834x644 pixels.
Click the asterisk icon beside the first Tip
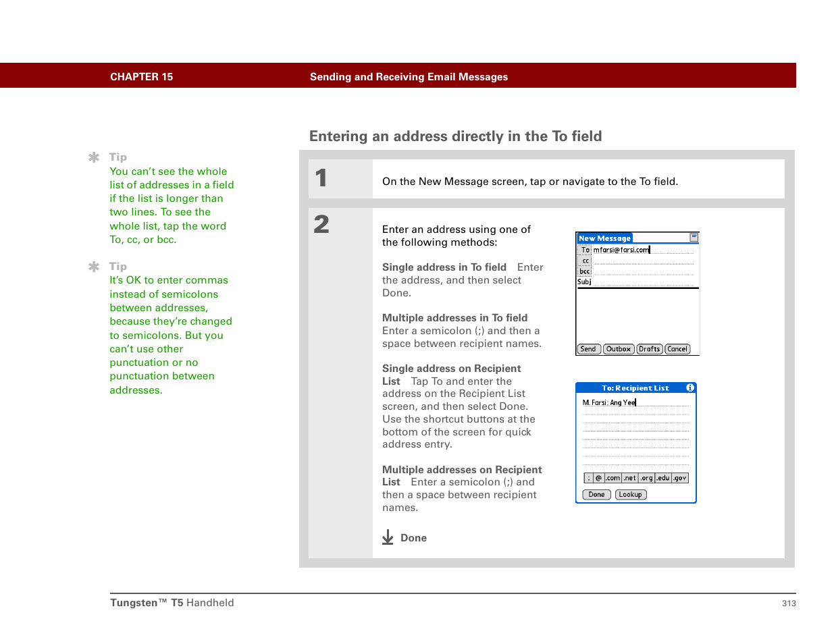[x=94, y=157]
